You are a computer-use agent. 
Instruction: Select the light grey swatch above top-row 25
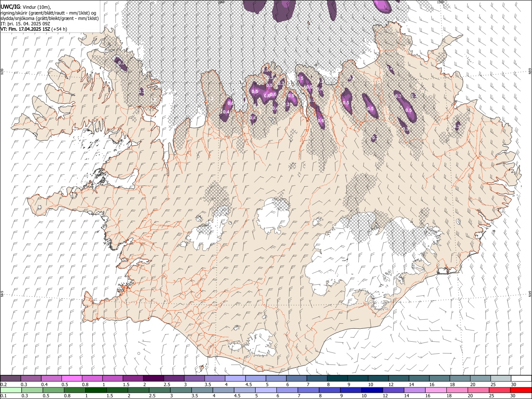tap(501, 379)
